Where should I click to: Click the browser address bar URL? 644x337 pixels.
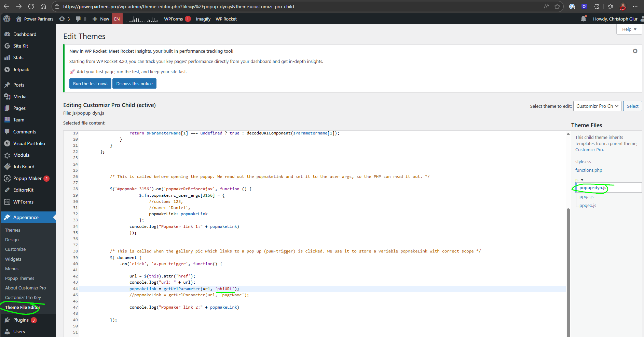(178, 7)
